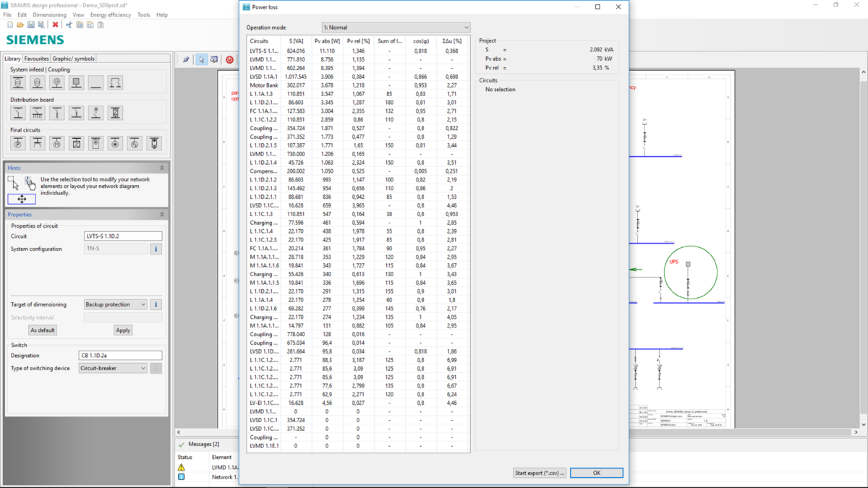This screenshot has width=868, height=488.
Task: Pick the first transformer infeed symbol under System infeed
Action: [x=18, y=82]
